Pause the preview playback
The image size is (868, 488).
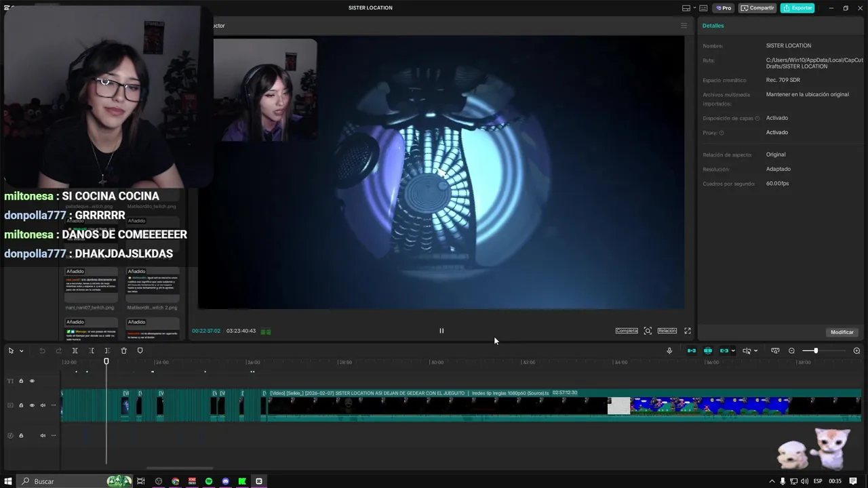pos(441,331)
